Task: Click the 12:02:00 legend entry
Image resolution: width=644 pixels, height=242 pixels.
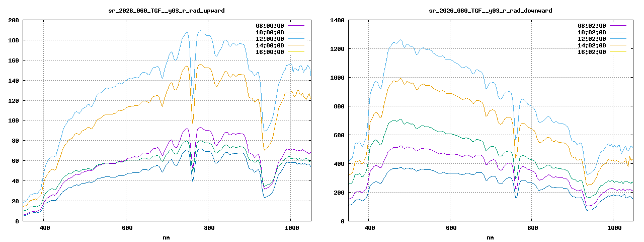Action: pos(592,39)
